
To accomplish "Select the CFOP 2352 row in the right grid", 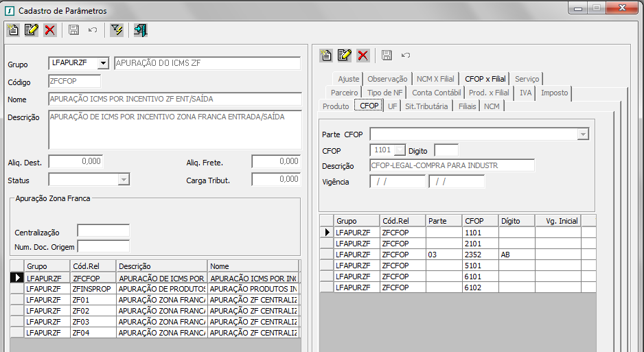I will pyautogui.click(x=474, y=255).
